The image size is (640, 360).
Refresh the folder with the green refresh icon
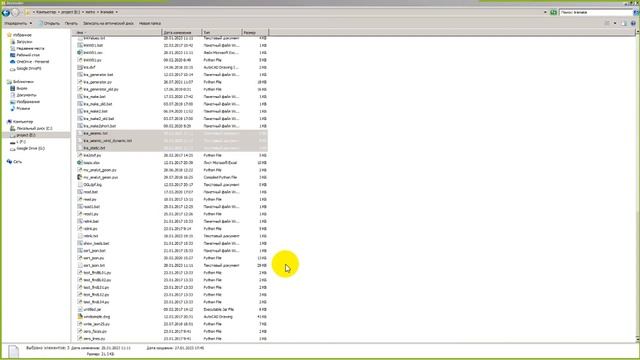(553, 13)
